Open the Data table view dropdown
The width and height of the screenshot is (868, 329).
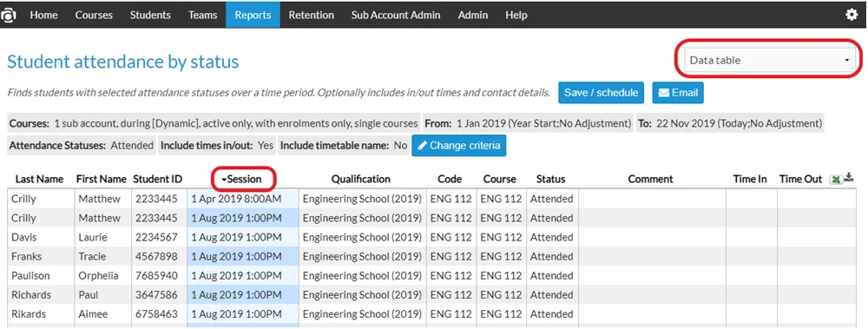pos(769,60)
